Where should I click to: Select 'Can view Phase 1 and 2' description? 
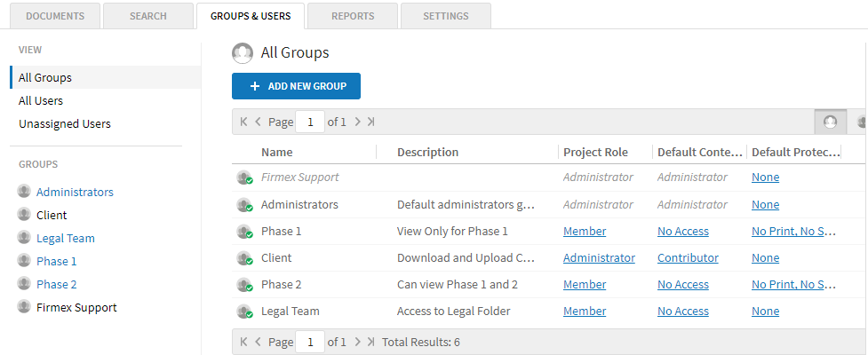458,284
